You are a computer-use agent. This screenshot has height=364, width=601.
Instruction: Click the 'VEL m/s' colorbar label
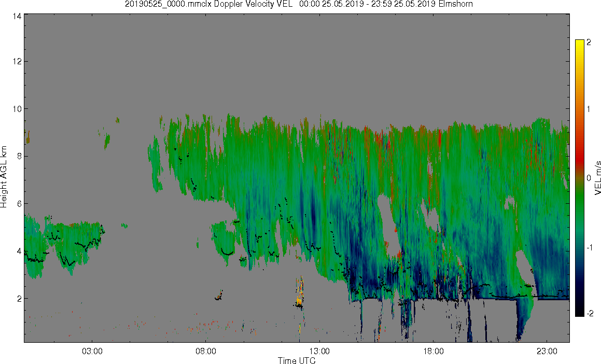(597, 178)
